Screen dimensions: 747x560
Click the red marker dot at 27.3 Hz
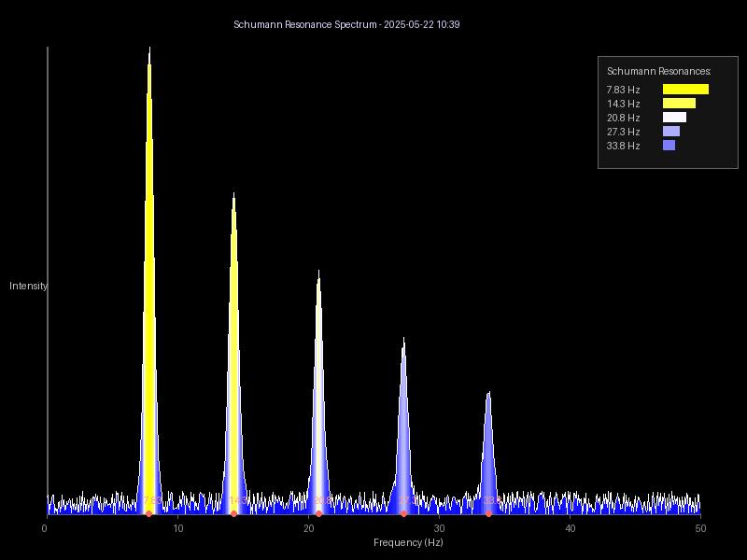pyautogui.click(x=403, y=514)
